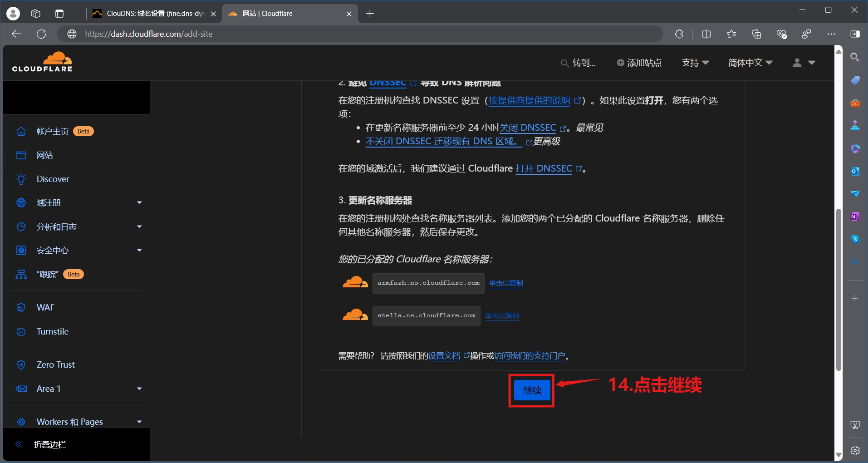
Task: Copy the armfazh nameserver via 单击以复制
Action: [x=506, y=283]
